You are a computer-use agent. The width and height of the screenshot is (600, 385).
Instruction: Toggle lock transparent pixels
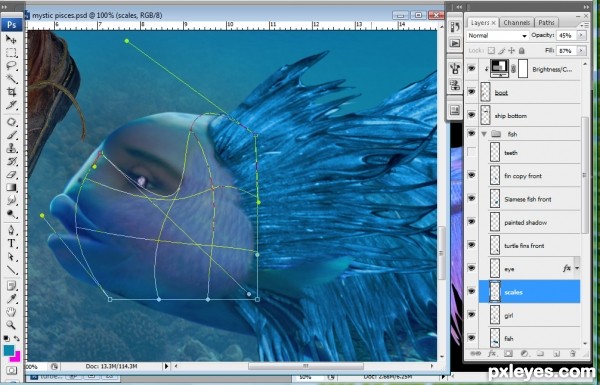pyautogui.click(x=491, y=51)
